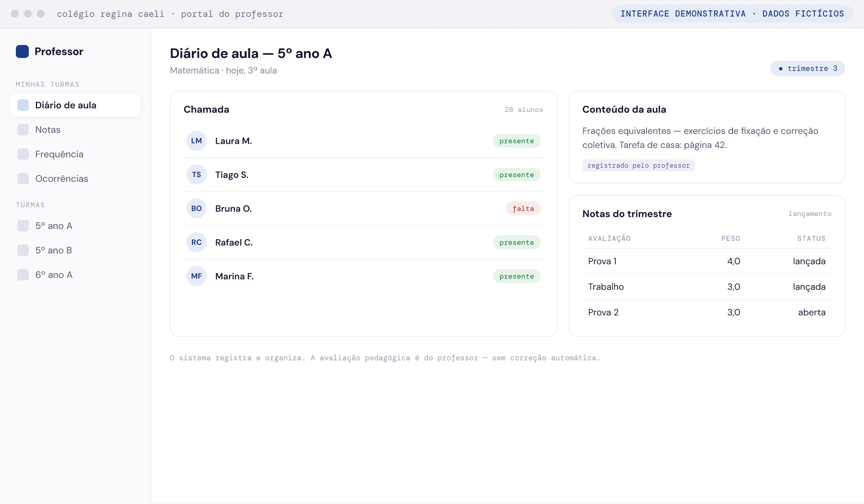Click the Chamada card title
This screenshot has width=864, height=504.
tap(206, 109)
